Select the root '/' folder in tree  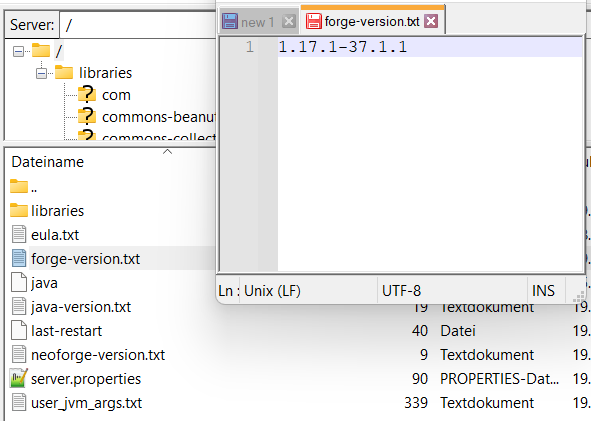(x=59, y=51)
